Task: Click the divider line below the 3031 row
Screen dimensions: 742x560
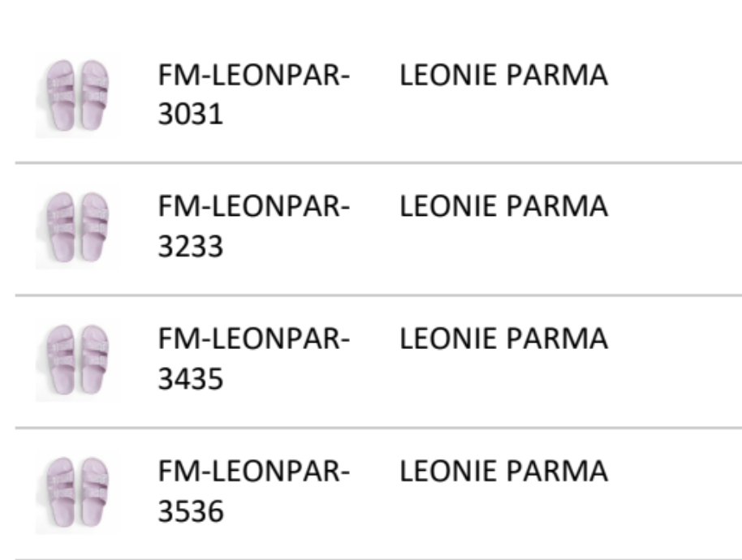Action: [378, 163]
